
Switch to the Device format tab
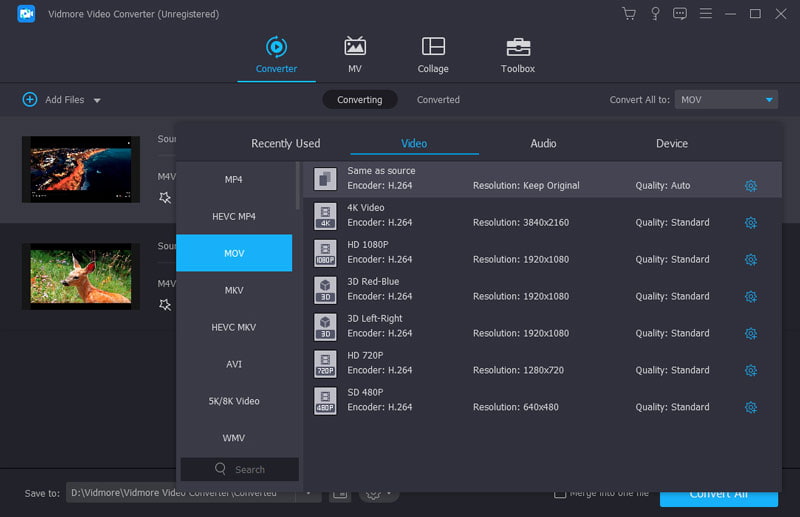pyautogui.click(x=671, y=143)
